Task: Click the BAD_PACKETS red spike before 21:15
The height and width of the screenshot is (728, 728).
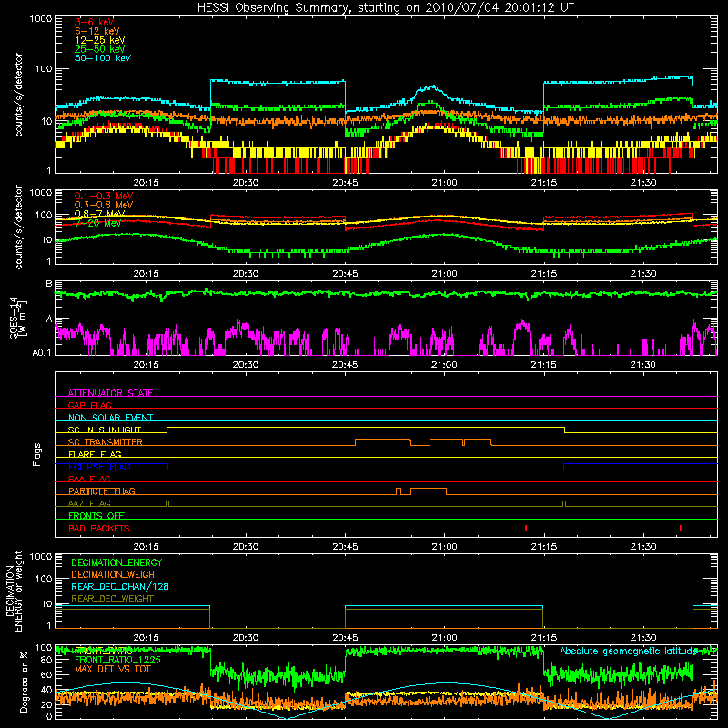Action: coord(526,528)
